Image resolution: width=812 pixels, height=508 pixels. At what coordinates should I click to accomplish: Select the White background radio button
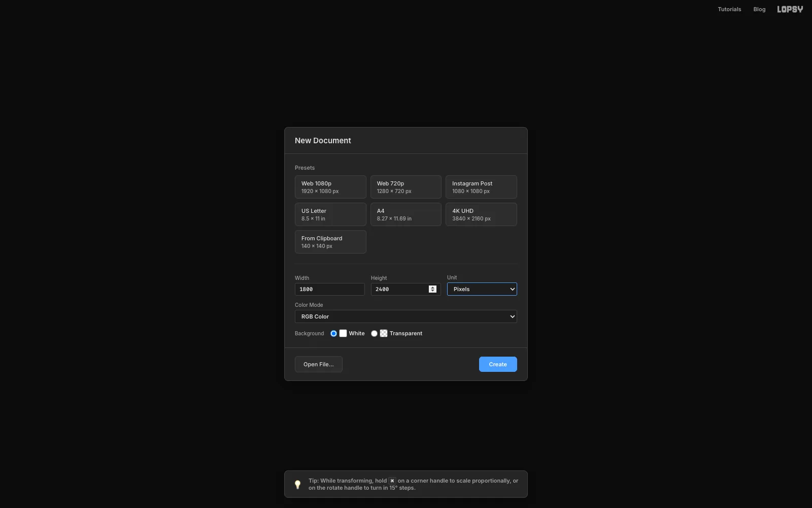(x=333, y=333)
